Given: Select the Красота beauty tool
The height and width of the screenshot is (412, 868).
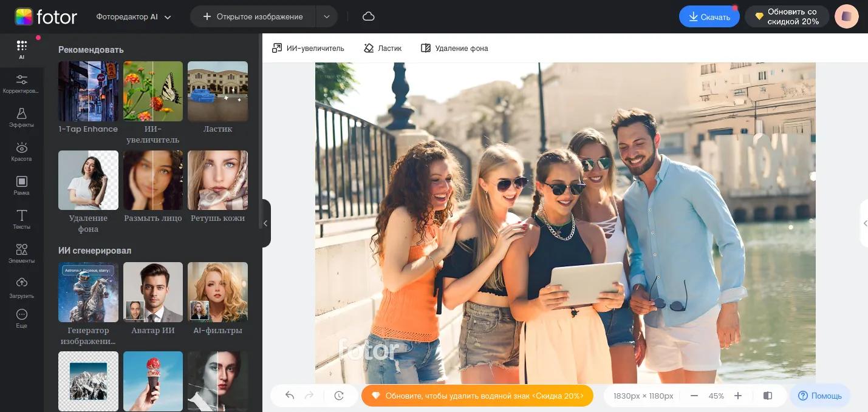Looking at the screenshot, I should pos(21,152).
